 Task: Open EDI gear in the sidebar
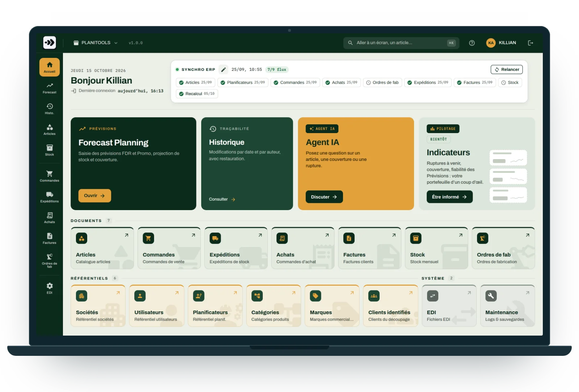tap(50, 289)
